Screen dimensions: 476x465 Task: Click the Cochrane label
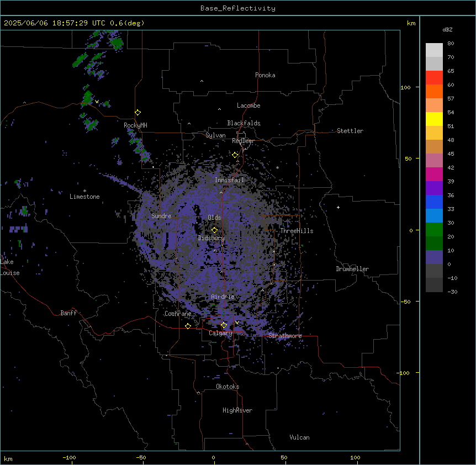tap(178, 314)
